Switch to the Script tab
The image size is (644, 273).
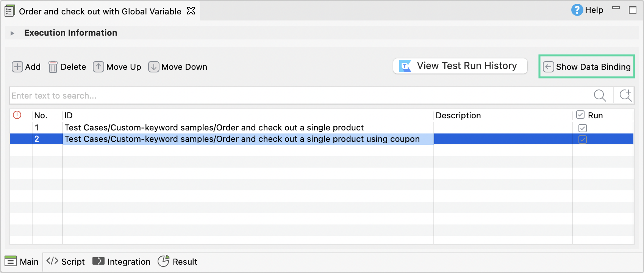(66, 262)
